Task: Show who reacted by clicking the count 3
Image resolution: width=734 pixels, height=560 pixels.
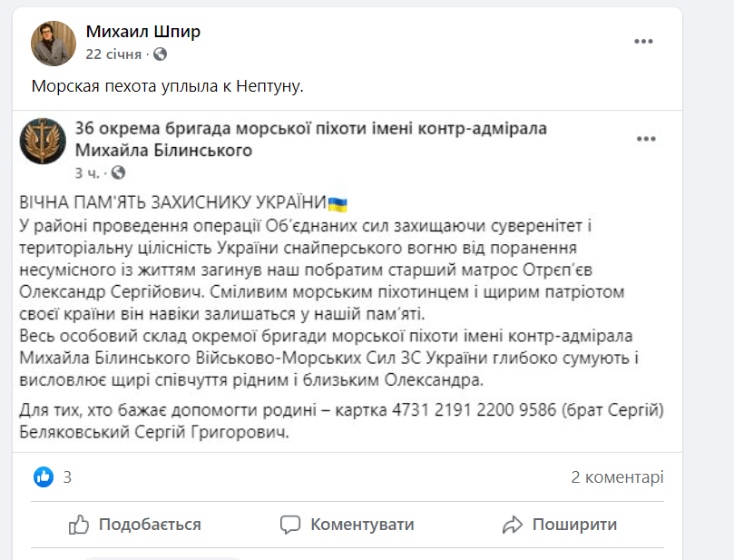Action: click(67, 476)
